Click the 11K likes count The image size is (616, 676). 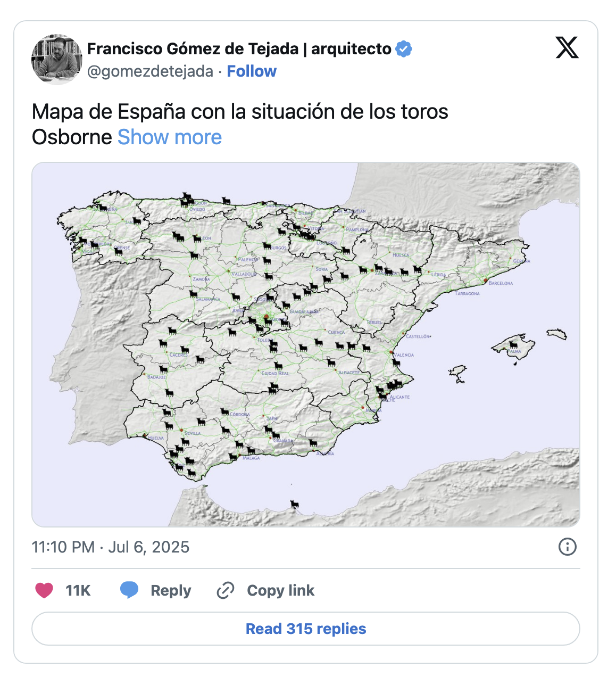tap(78, 590)
